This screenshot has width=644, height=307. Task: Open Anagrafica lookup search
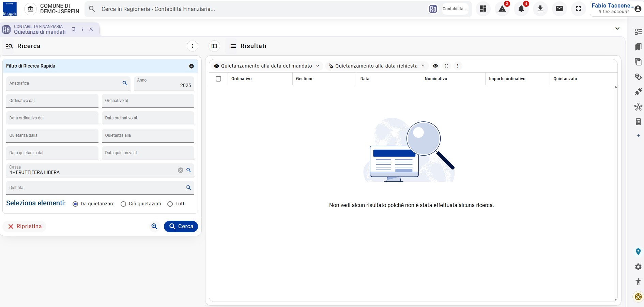point(125,83)
